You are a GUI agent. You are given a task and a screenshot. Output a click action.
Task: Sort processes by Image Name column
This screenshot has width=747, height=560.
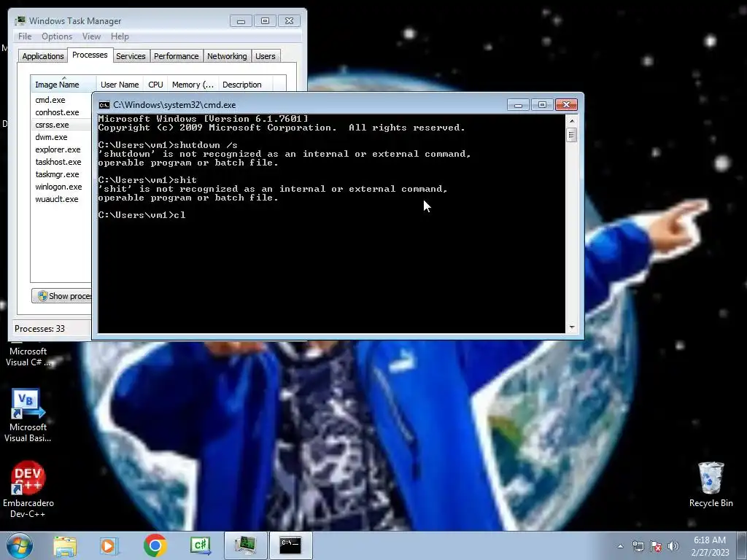coord(63,85)
